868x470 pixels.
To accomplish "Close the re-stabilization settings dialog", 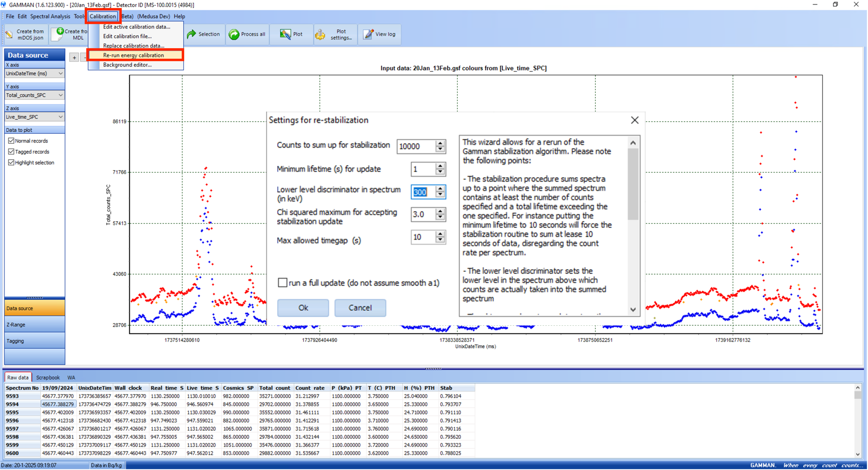I will coord(634,120).
